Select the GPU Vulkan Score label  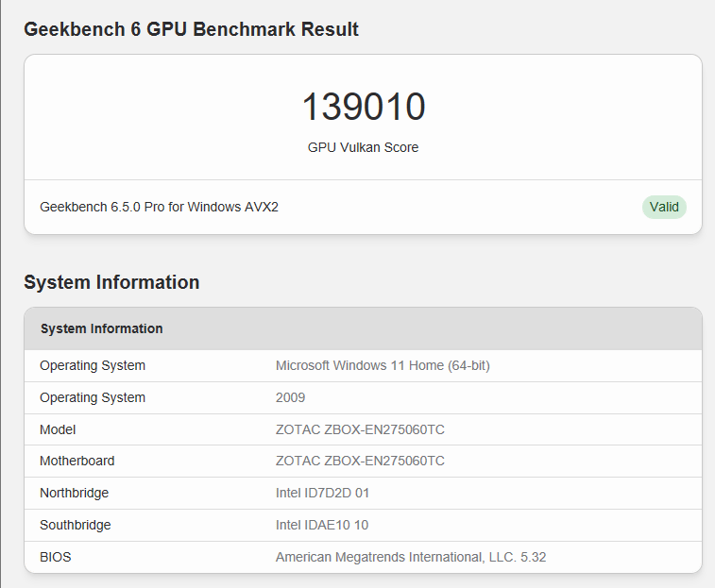click(x=363, y=147)
